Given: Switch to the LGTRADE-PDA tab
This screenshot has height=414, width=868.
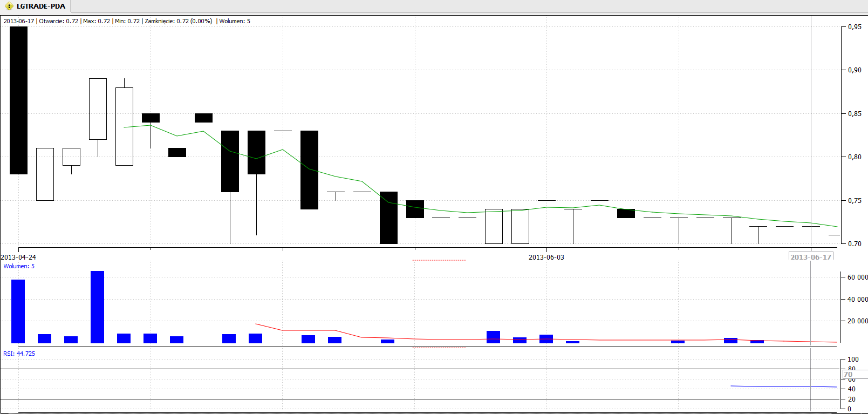Looking at the screenshot, I should click(x=40, y=6).
